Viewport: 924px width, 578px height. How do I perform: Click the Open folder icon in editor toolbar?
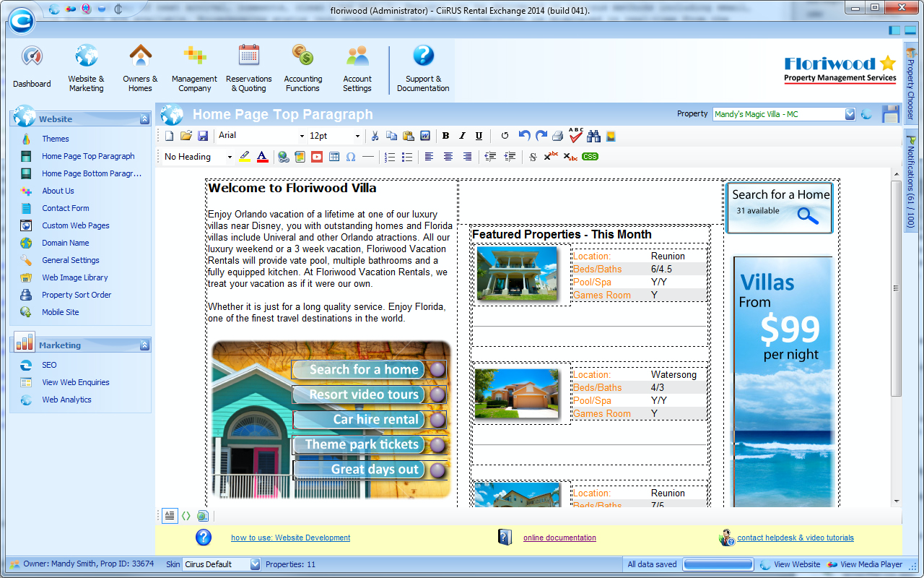click(186, 136)
